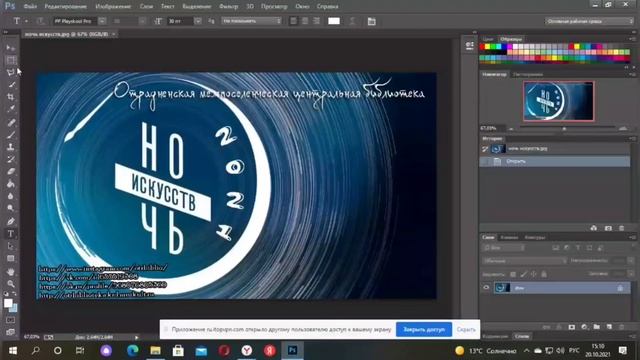640x360 pixels.
Task: Toggle lock transparent pixels
Action: coord(513,274)
